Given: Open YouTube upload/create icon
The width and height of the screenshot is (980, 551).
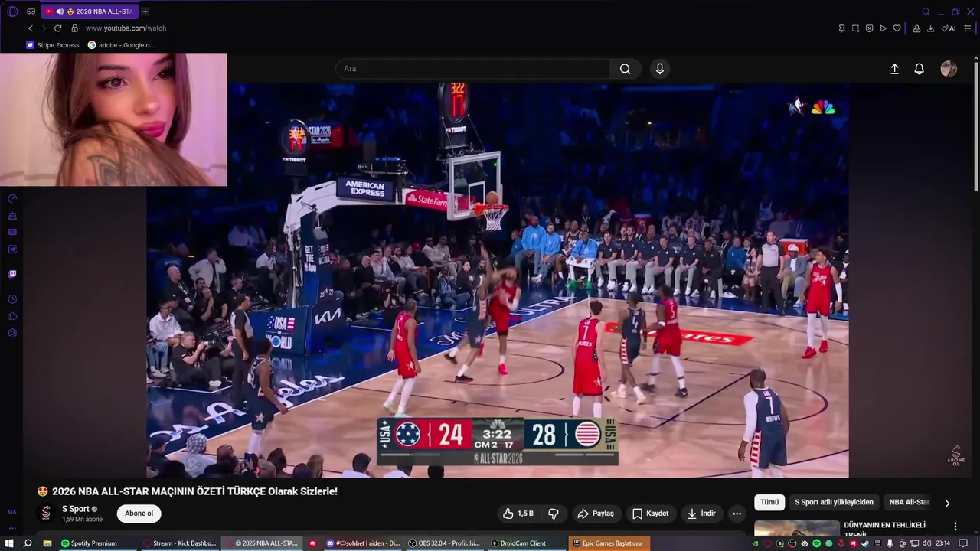Looking at the screenshot, I should 894,69.
